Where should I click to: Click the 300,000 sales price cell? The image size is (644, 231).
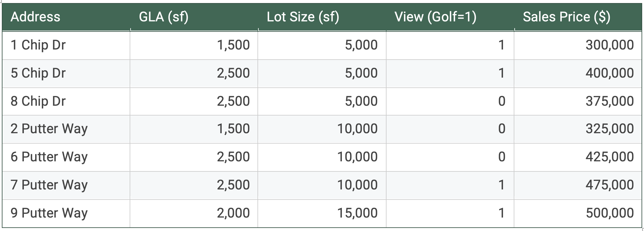coord(609,45)
